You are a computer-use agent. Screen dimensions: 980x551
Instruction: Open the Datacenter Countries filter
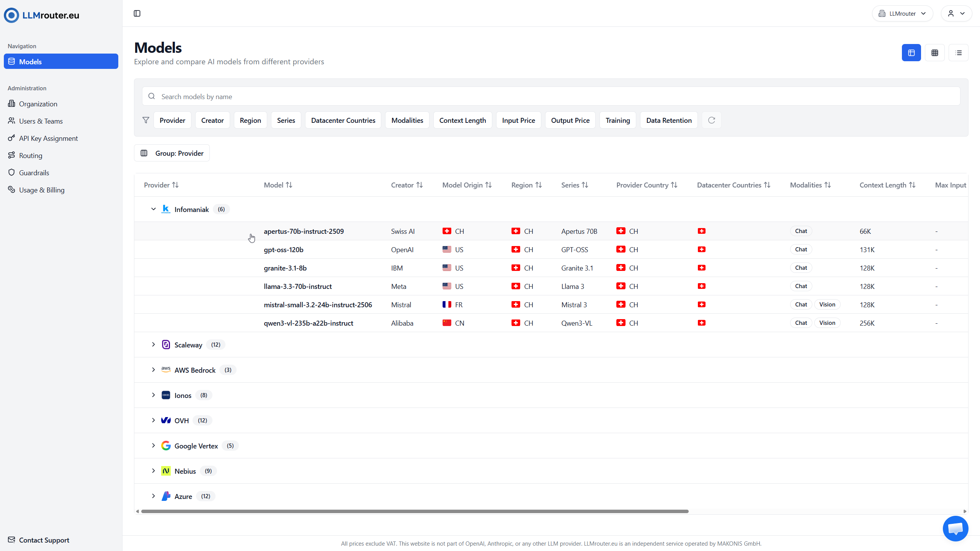(343, 120)
